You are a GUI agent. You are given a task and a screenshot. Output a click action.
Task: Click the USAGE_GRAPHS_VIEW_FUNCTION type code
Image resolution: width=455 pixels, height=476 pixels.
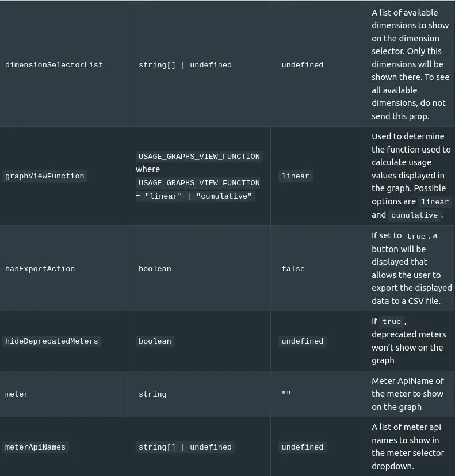pyautogui.click(x=199, y=157)
